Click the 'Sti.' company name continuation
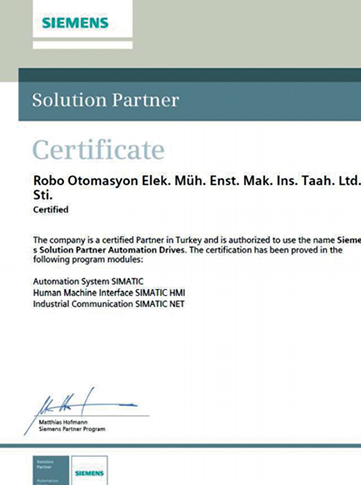The height and width of the screenshot is (485, 361). (43, 195)
